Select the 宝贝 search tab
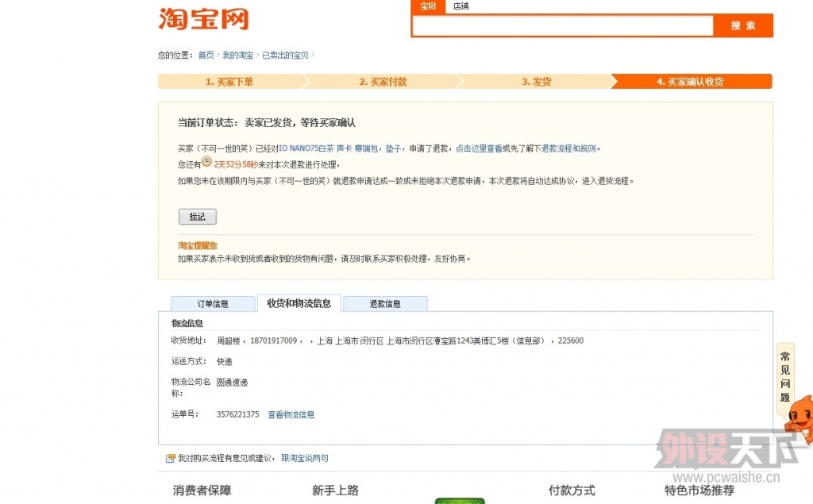813x504 pixels. click(428, 6)
